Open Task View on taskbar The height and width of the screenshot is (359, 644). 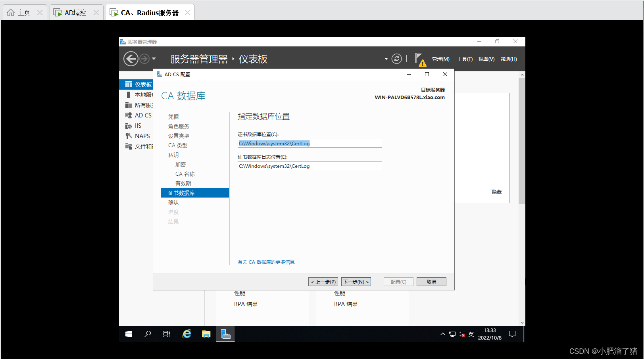coord(167,334)
